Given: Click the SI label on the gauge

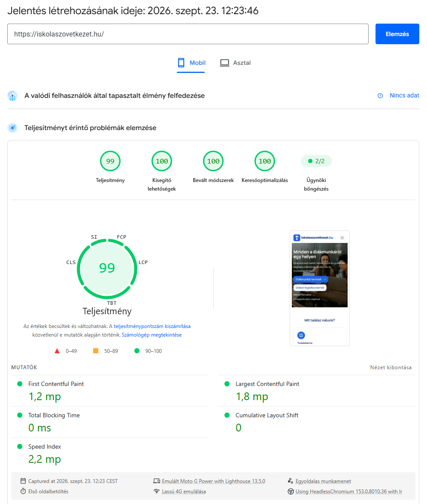Looking at the screenshot, I should tap(94, 237).
